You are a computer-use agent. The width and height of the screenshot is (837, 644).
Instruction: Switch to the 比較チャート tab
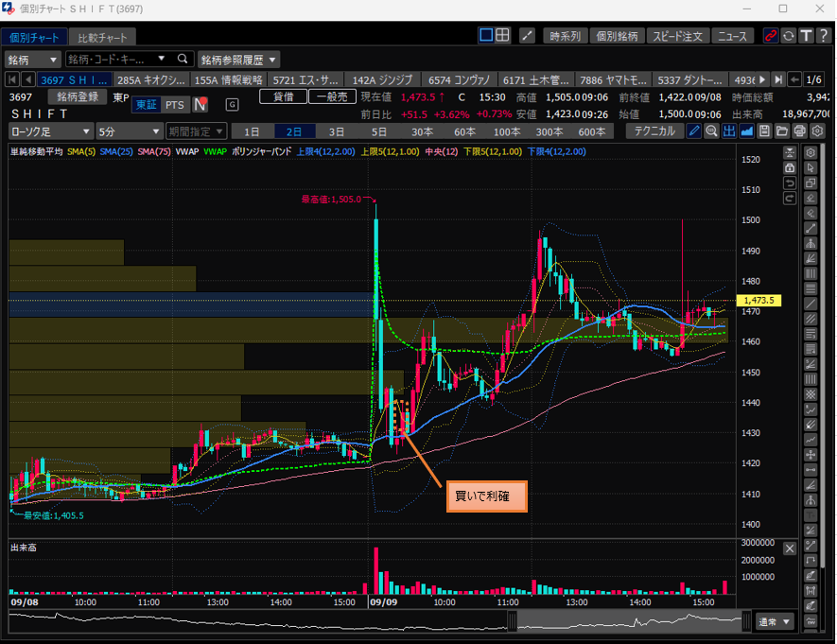[104, 38]
